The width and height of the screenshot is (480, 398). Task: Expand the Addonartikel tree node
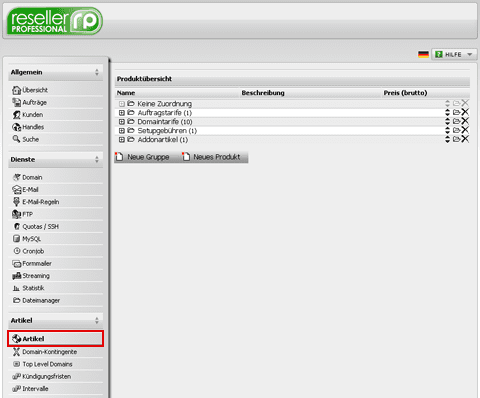pos(122,140)
